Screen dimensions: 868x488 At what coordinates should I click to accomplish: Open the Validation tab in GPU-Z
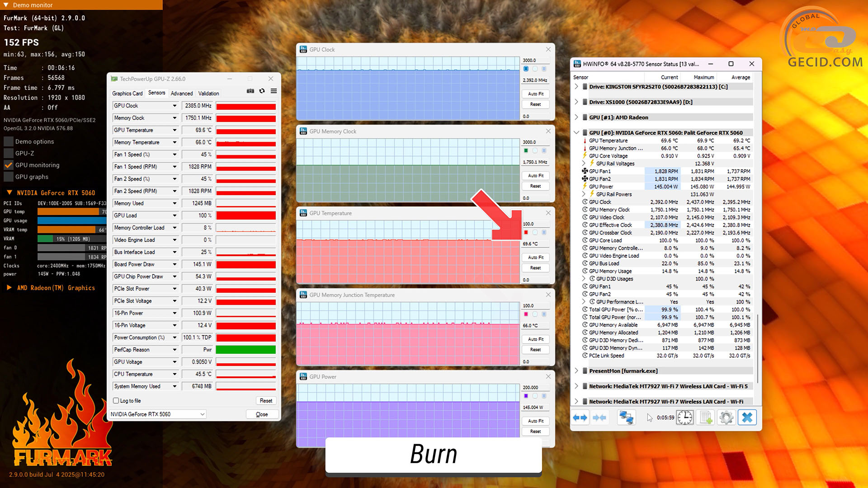(x=208, y=93)
